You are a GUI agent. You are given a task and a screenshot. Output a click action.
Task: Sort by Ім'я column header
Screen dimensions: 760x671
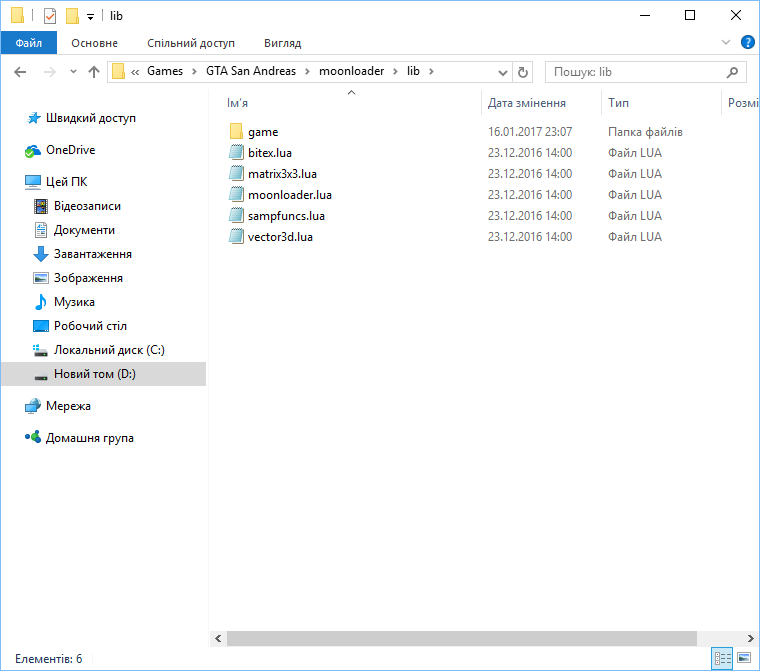[x=238, y=103]
